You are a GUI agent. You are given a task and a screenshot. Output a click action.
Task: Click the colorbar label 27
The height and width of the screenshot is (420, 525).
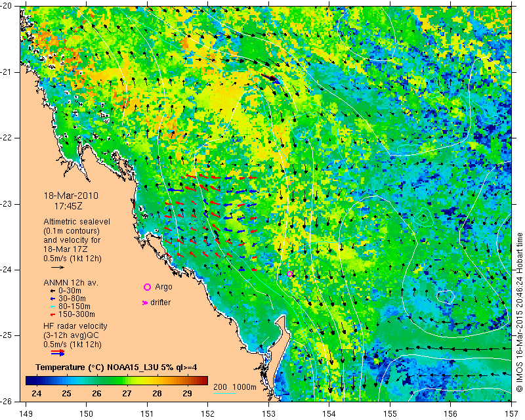click(x=127, y=393)
